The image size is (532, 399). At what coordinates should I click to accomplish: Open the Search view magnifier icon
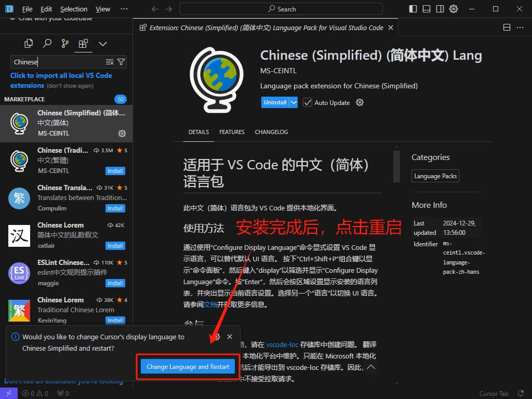click(x=47, y=44)
